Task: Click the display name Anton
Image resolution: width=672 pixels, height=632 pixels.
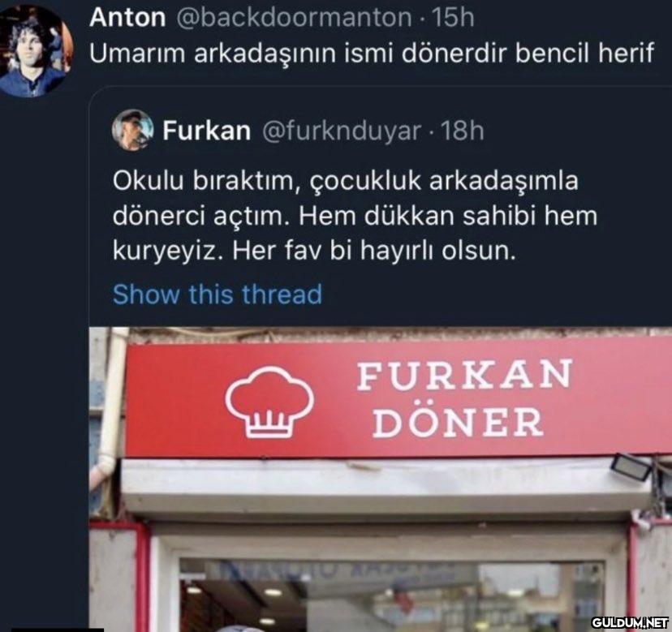Action: coord(127,18)
